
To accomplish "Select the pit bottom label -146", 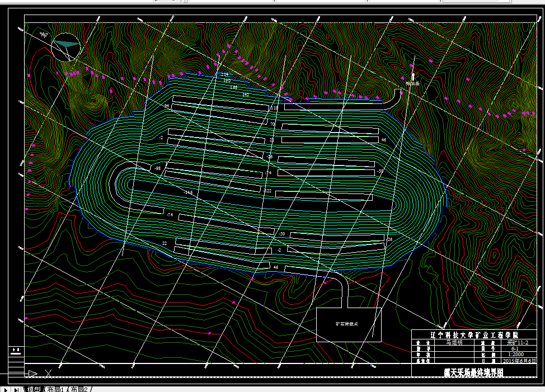I will pos(188,192).
